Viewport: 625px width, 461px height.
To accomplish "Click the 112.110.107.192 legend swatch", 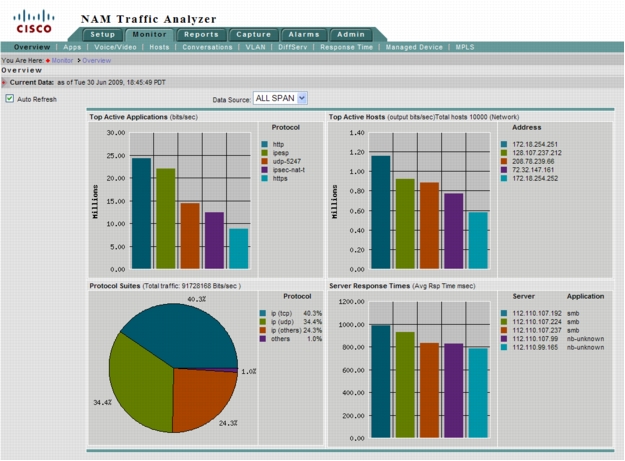I will [x=504, y=313].
